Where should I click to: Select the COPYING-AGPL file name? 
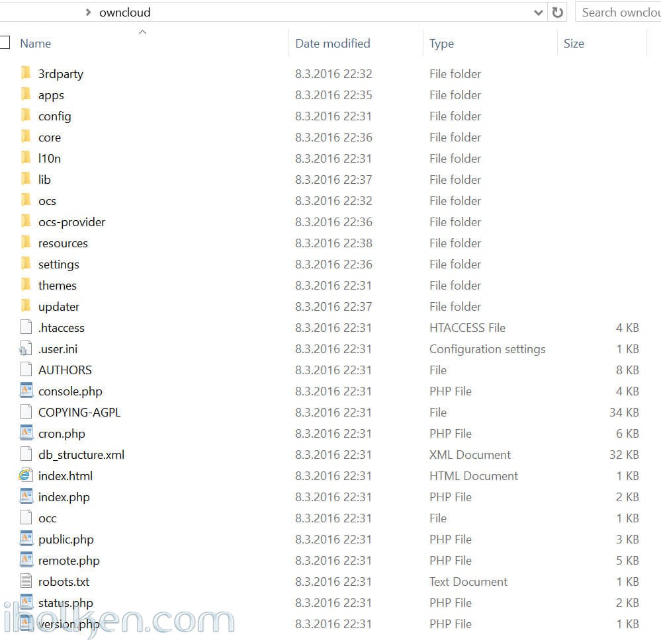[x=79, y=413]
